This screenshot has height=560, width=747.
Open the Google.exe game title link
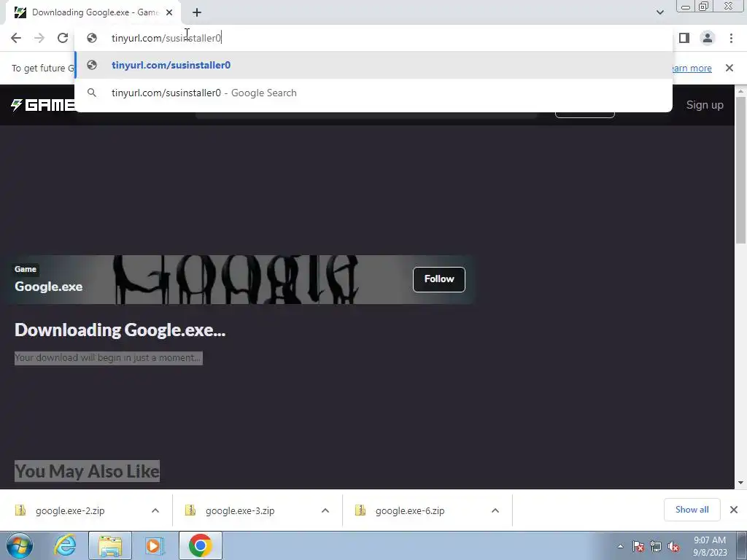pyautogui.click(x=49, y=287)
